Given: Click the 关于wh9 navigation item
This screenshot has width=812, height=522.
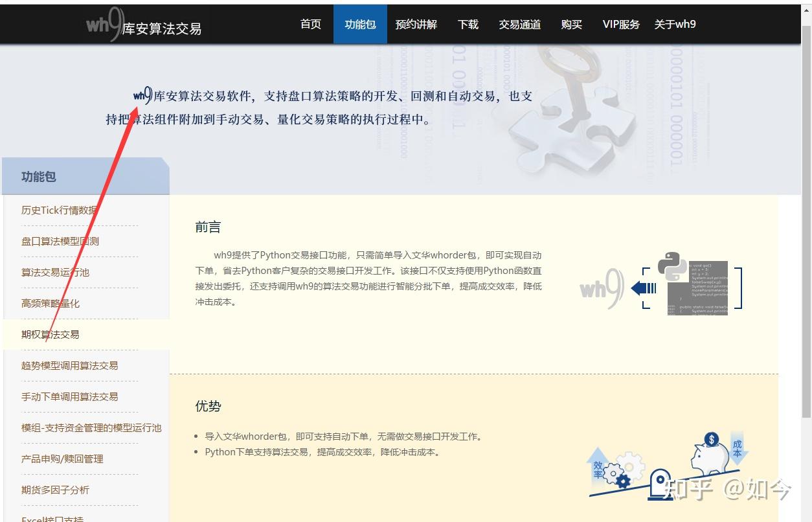Looking at the screenshot, I should [x=675, y=24].
